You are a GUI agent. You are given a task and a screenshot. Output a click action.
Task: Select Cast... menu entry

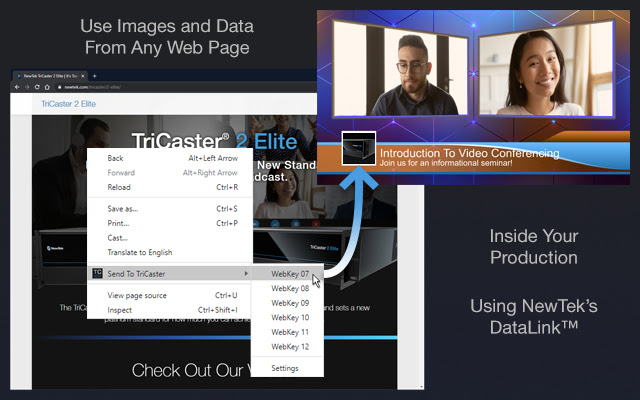[x=170, y=238]
